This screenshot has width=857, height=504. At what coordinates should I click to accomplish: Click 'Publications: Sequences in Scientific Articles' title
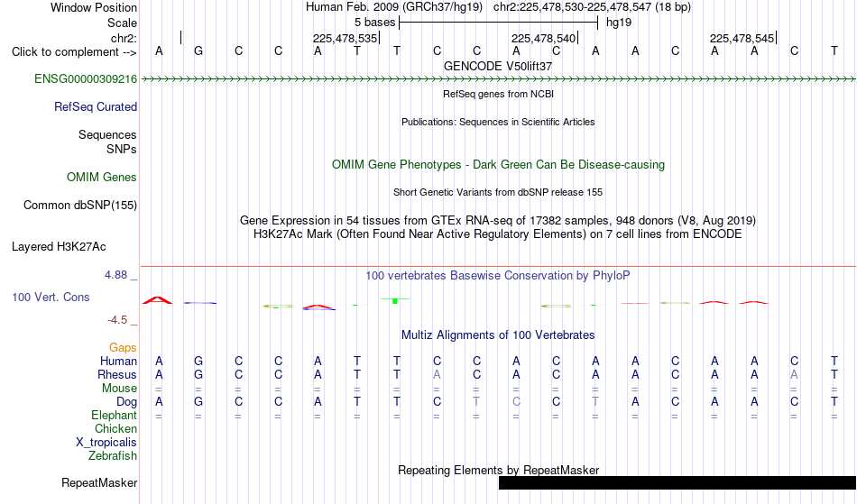(x=498, y=122)
